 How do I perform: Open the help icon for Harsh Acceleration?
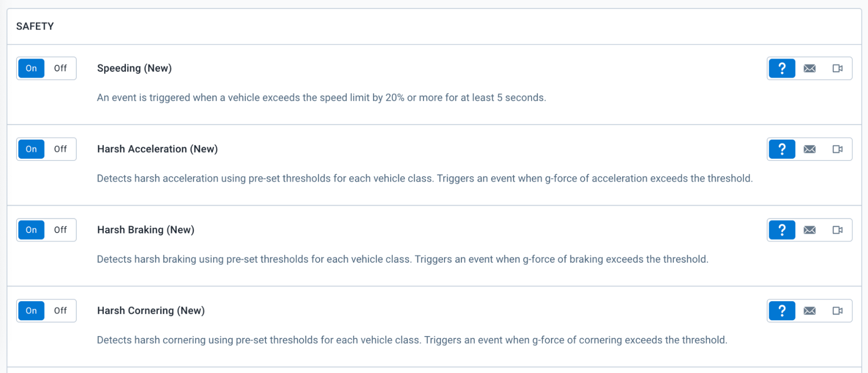(x=782, y=149)
